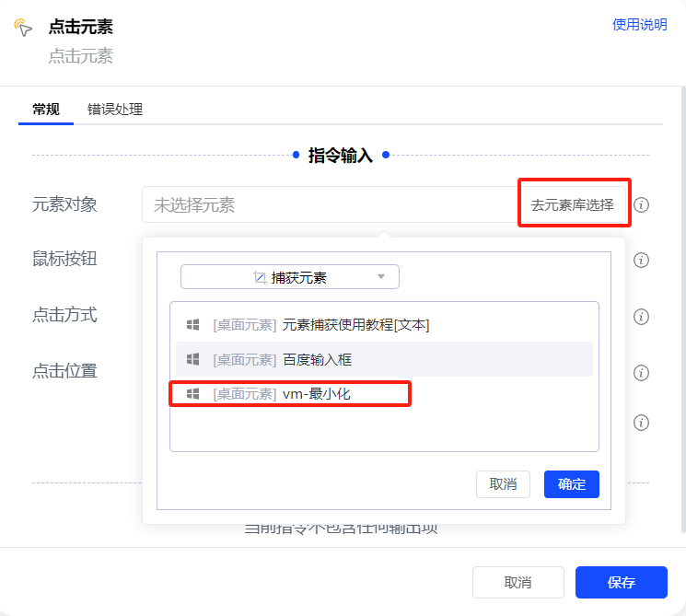Click the bottom-most info icon on right edge
Image resolution: width=686 pixels, height=616 pixels.
(642, 423)
